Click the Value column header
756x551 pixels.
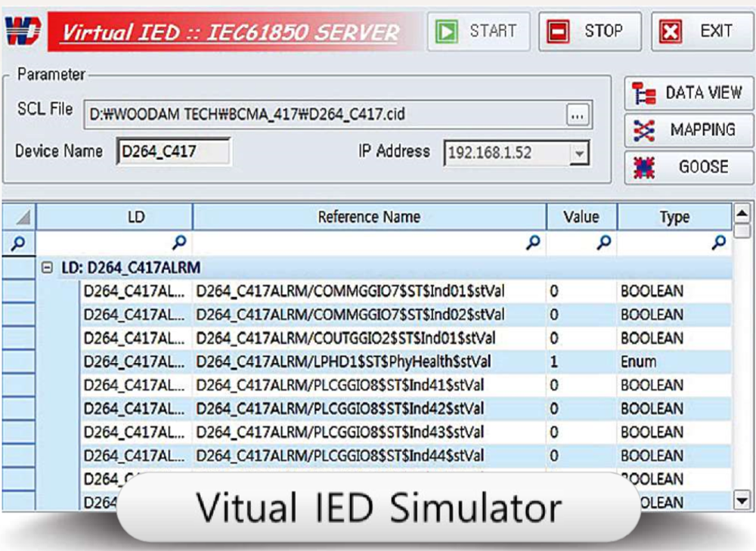click(581, 218)
